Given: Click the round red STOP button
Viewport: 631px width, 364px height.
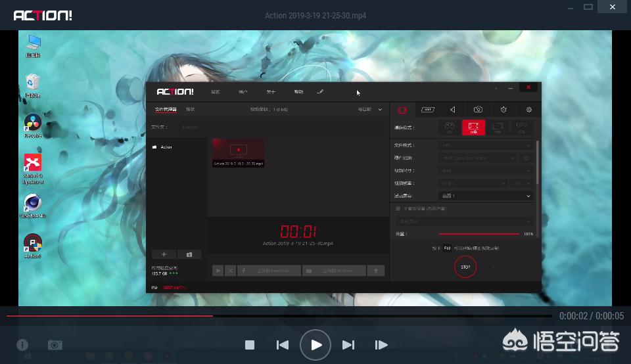Looking at the screenshot, I should tap(465, 267).
